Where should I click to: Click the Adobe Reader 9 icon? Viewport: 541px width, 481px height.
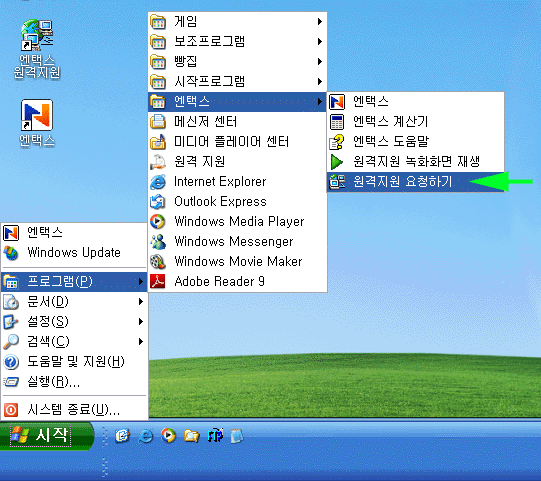pyautogui.click(x=158, y=282)
